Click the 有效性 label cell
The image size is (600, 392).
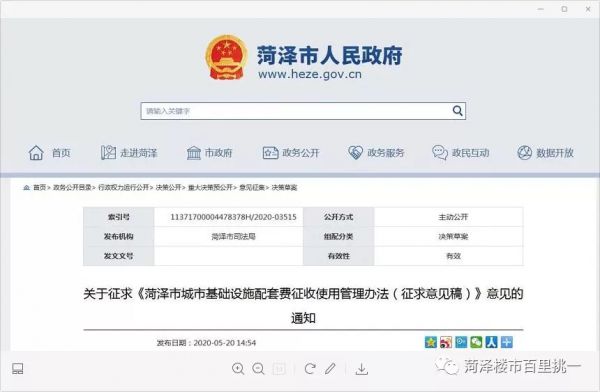pos(338,256)
